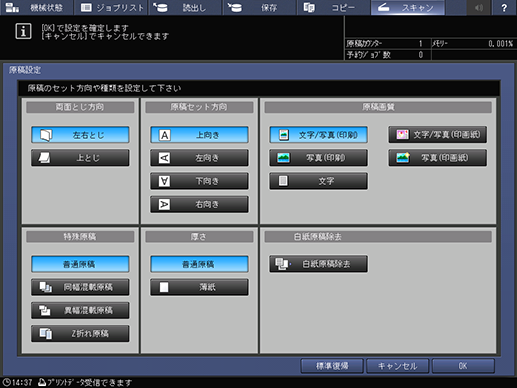
Task: Select 上とじ top binding
Action: click(x=80, y=158)
